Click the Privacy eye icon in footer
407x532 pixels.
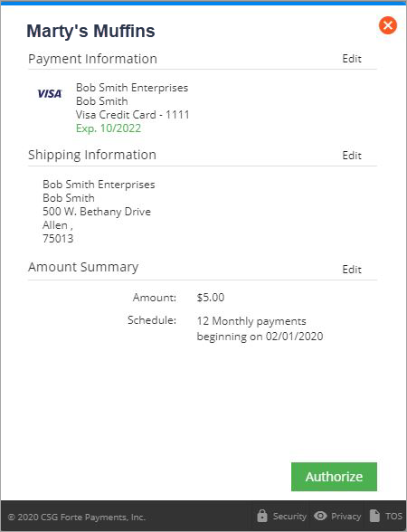click(320, 516)
